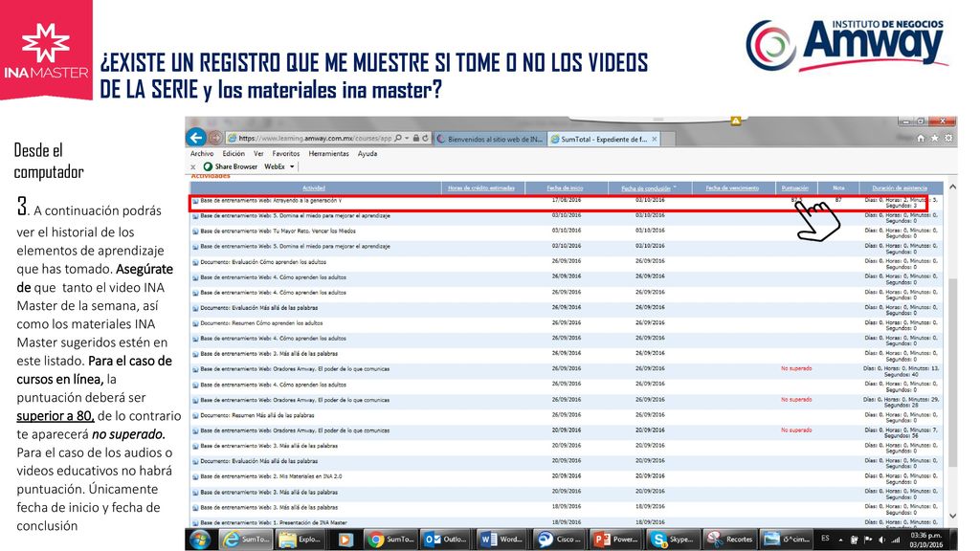Open the WebEx dropdown arrow
This screenshot has width=980, height=551.
tap(292, 166)
